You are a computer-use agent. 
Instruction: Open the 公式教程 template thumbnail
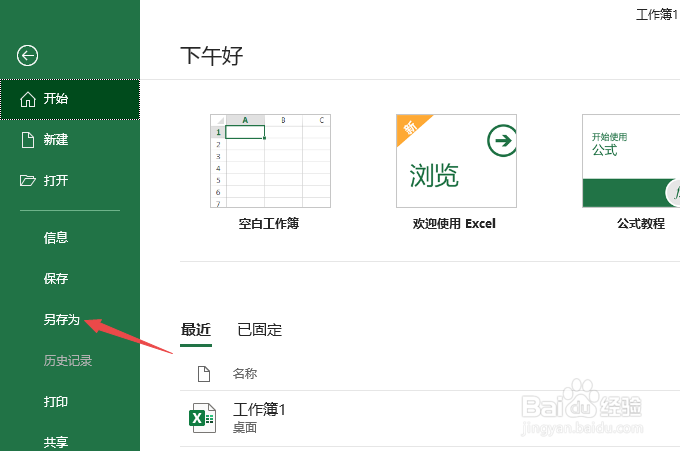(x=631, y=161)
